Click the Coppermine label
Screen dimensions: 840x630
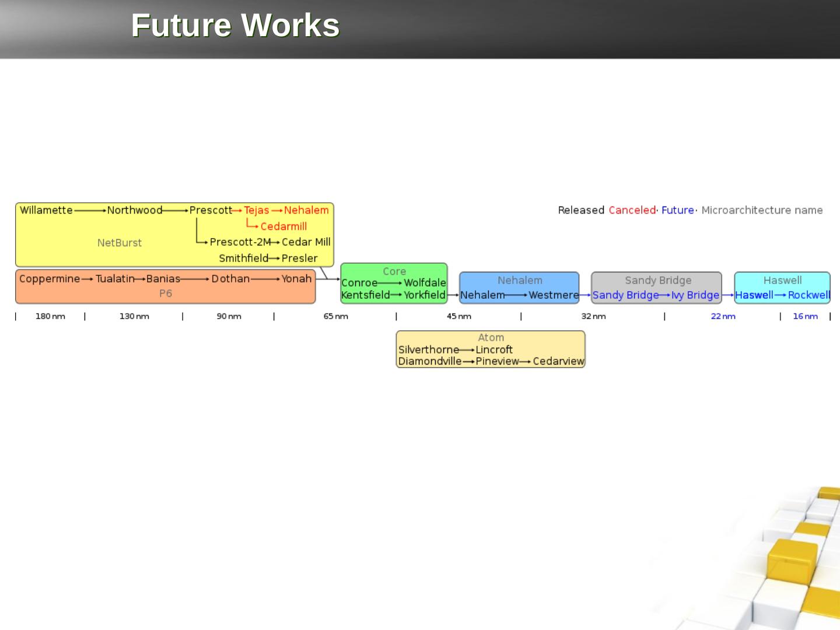(x=50, y=279)
